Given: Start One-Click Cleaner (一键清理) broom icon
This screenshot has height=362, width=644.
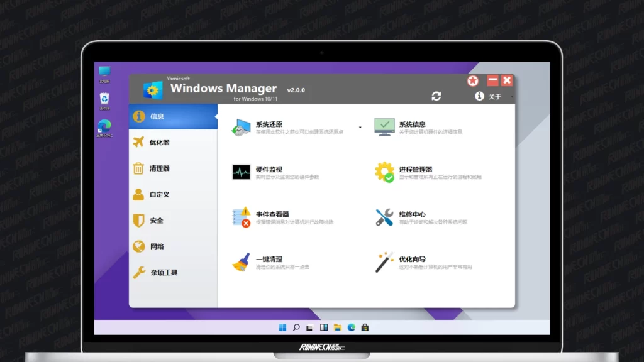Looking at the screenshot, I should tap(241, 262).
